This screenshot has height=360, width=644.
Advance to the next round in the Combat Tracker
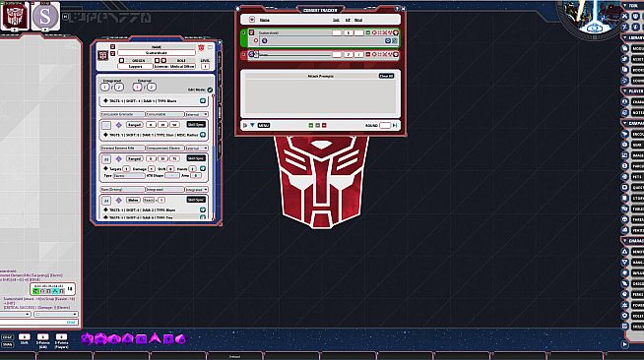coord(395,125)
